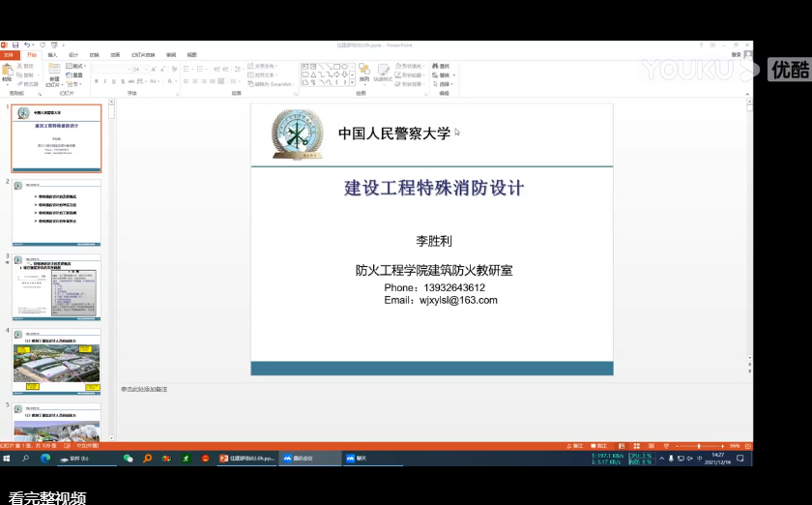Open 腾讯会议 from the taskbar
The width and height of the screenshot is (812, 505).
coord(309,459)
